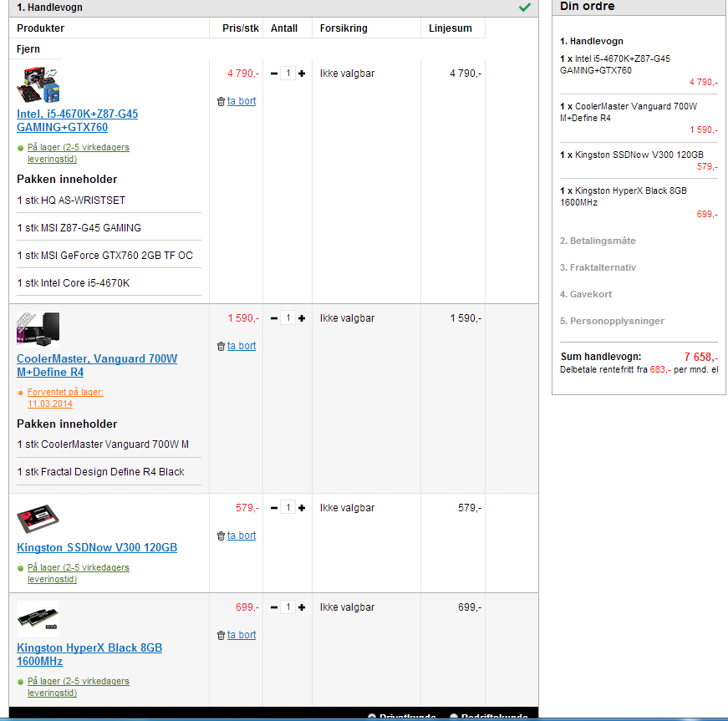Increase quantity of Intel i5-4670K bundle
728x721 pixels.
(x=302, y=74)
